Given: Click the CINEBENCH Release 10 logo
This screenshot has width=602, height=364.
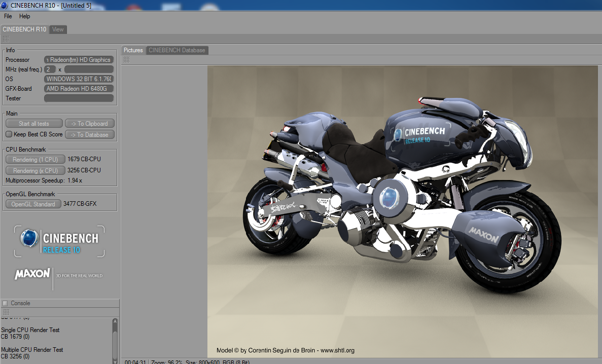Looking at the screenshot, I should (59, 241).
